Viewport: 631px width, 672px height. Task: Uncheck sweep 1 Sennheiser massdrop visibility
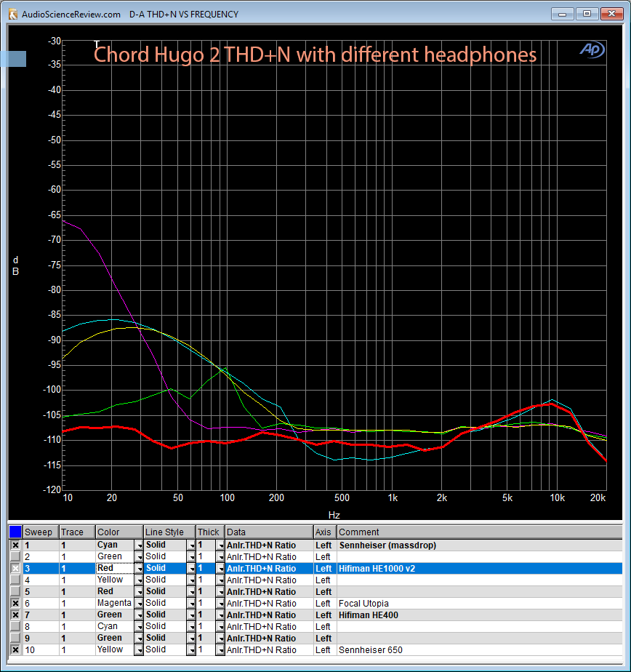(15, 545)
